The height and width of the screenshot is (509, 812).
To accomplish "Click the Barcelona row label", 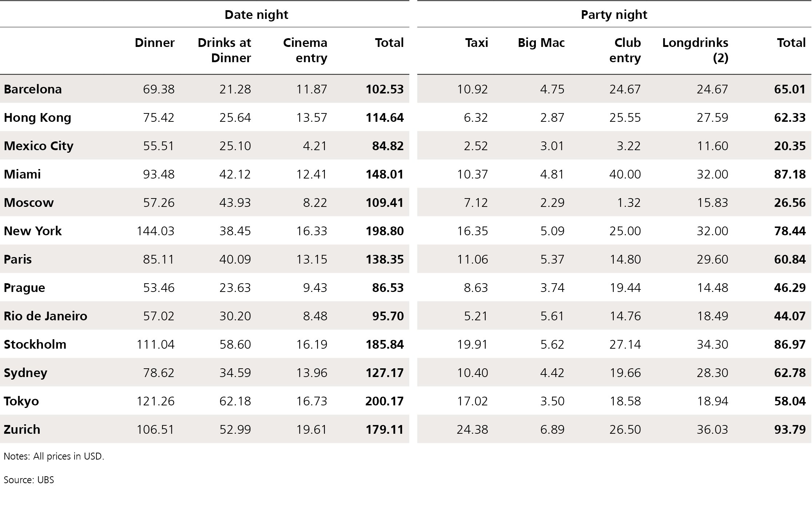I will [33, 89].
